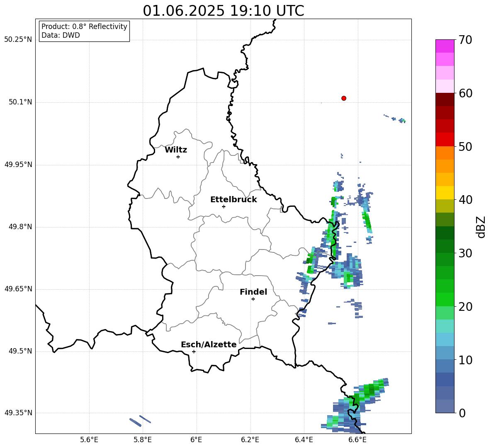Click the 6°E longitude label
Viewport: 491px width, 448px height.
(196, 440)
